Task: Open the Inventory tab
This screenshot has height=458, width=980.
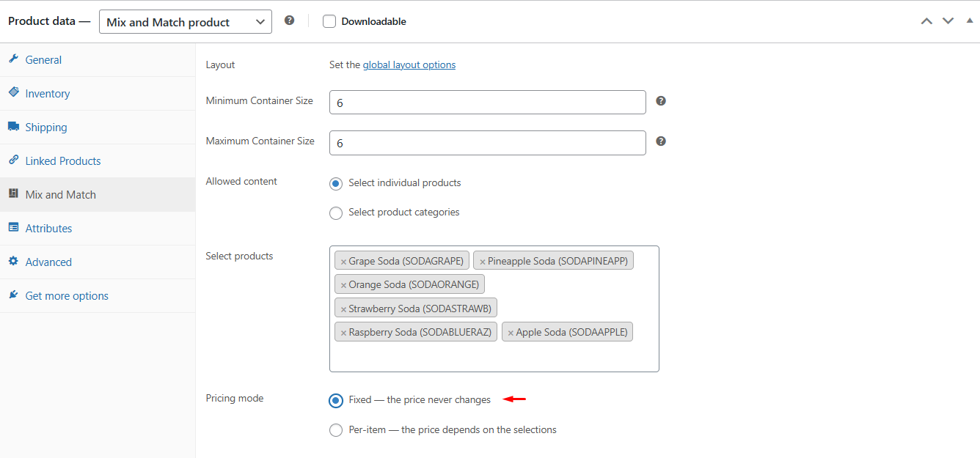Action: pyautogui.click(x=98, y=94)
